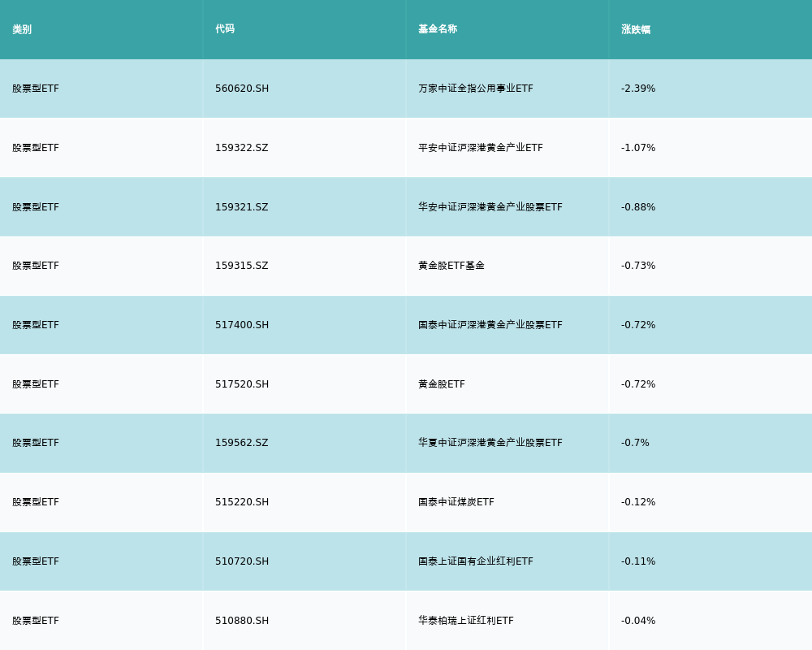Select code 510720.SH
This screenshot has width=812, height=650.
click(x=242, y=561)
